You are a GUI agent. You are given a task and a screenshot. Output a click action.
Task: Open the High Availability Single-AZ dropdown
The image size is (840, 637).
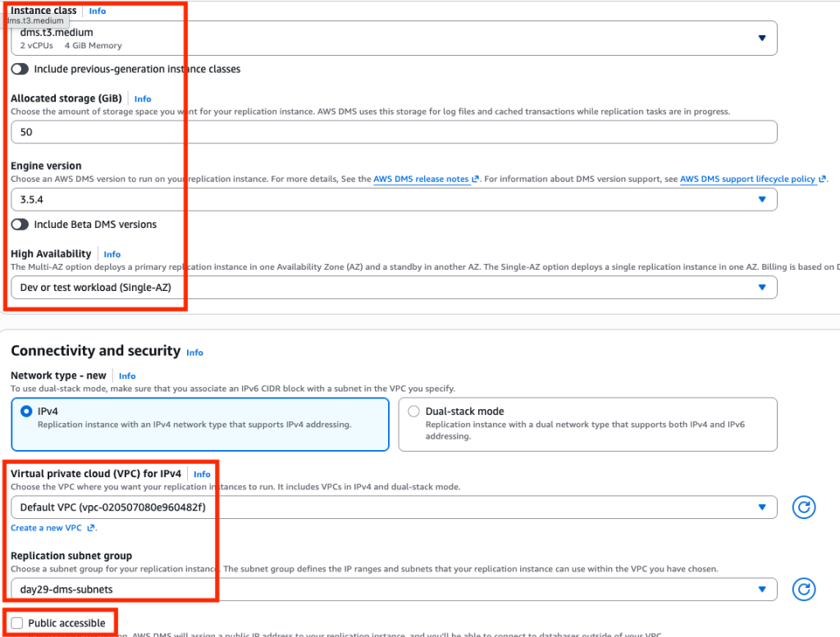pyautogui.click(x=394, y=288)
